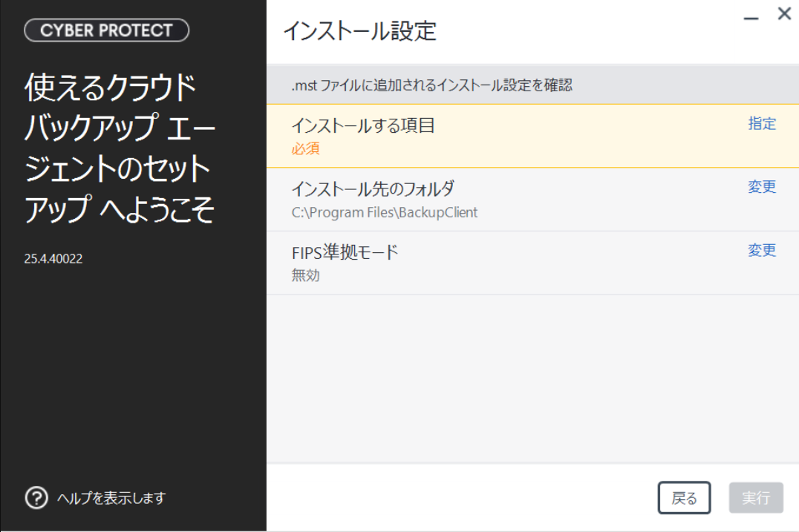Click 指定 for インストールする項目

[x=762, y=124]
